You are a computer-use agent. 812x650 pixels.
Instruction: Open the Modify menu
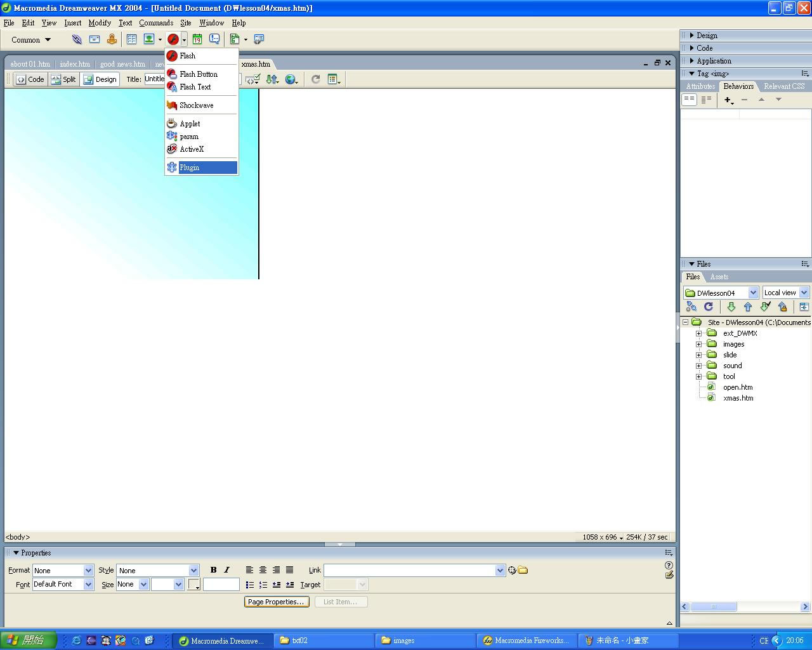(100, 23)
